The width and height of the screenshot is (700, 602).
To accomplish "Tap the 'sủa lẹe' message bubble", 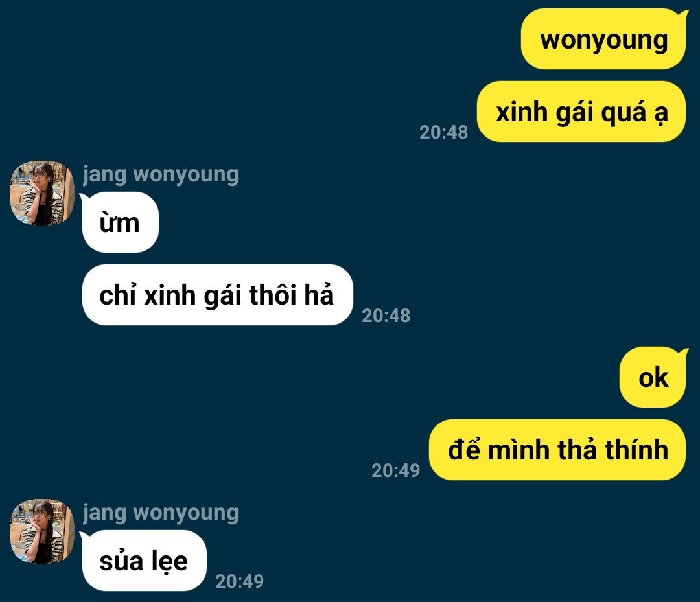I will (x=144, y=561).
